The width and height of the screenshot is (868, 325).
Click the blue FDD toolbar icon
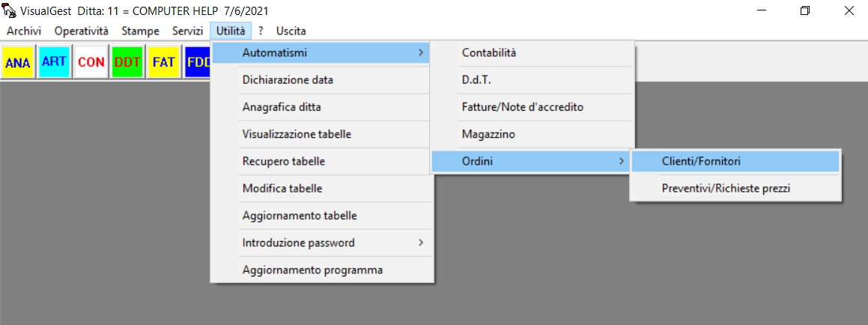(x=198, y=62)
